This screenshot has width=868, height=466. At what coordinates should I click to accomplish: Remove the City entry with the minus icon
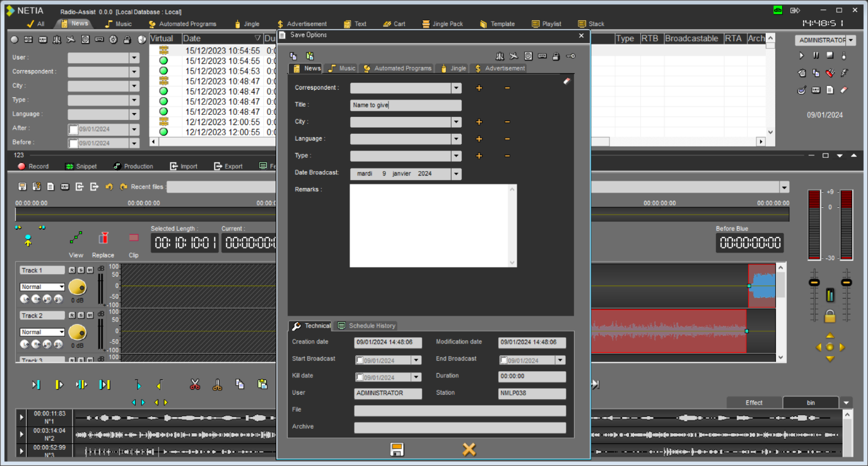point(507,122)
